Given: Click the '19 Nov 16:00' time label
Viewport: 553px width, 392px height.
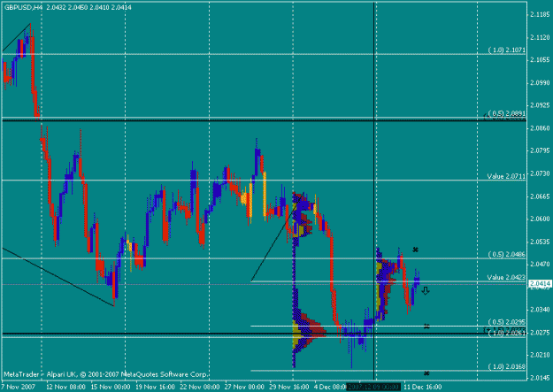Looking at the screenshot, I should click(156, 387).
